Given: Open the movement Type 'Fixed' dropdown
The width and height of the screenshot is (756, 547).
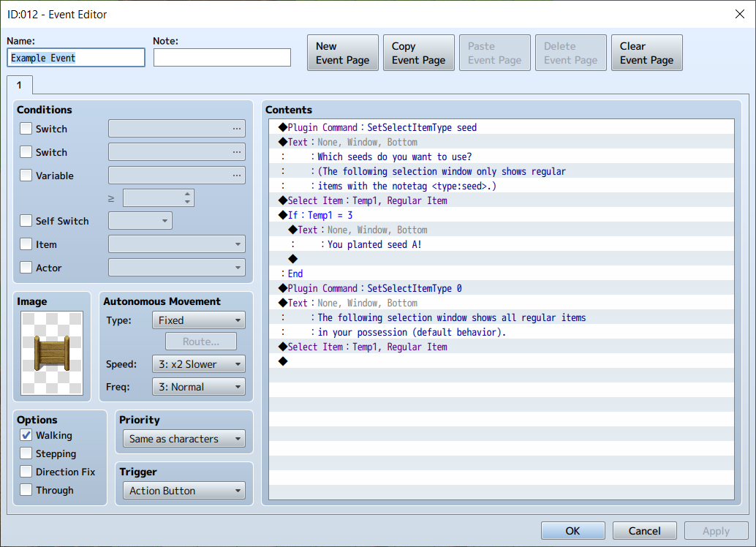Looking at the screenshot, I should pos(199,320).
